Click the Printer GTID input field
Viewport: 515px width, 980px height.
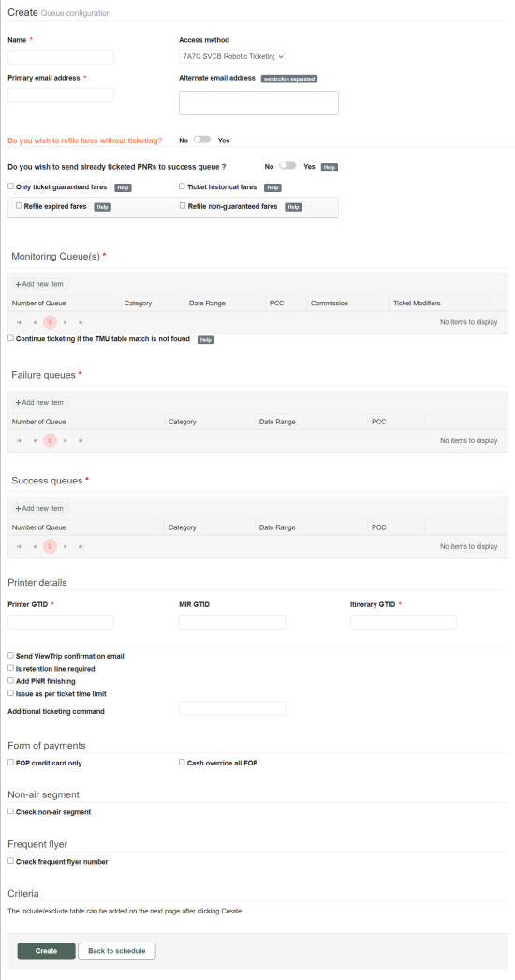(x=61, y=622)
